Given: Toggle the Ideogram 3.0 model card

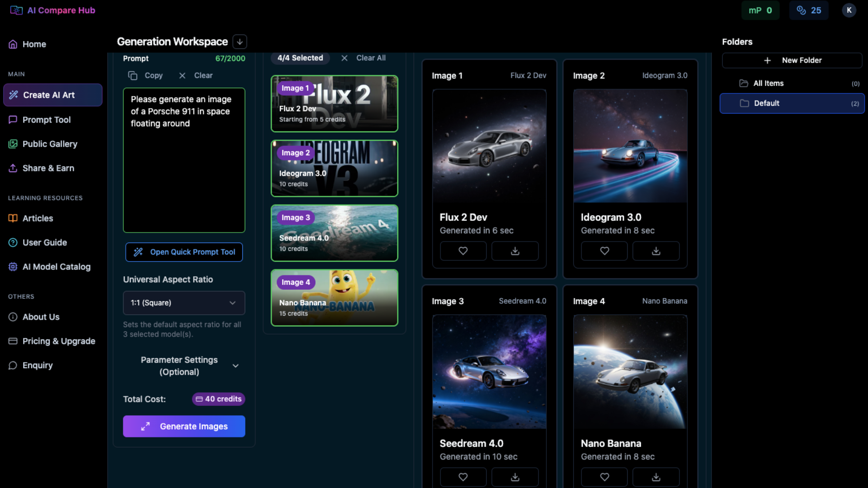Looking at the screenshot, I should click(x=334, y=168).
